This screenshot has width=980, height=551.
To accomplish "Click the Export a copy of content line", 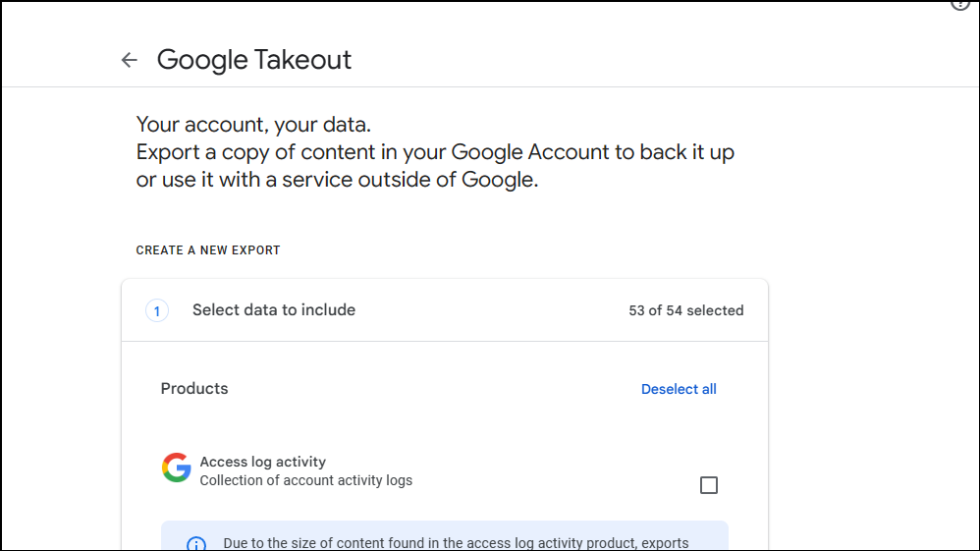I will pyautogui.click(x=435, y=152).
